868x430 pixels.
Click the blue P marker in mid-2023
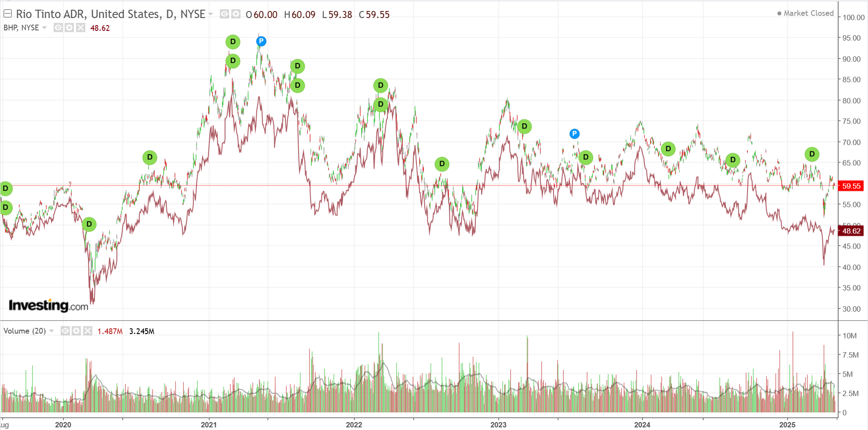pyautogui.click(x=574, y=134)
